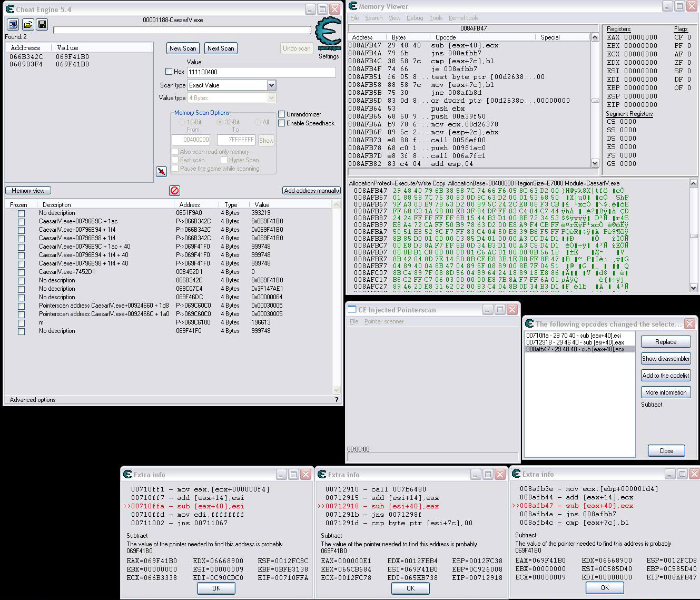Freeze the CaesarIV.exe+00796E98 + 1f4 + 40 row
The width and height of the screenshot is (700, 600).
[21, 264]
